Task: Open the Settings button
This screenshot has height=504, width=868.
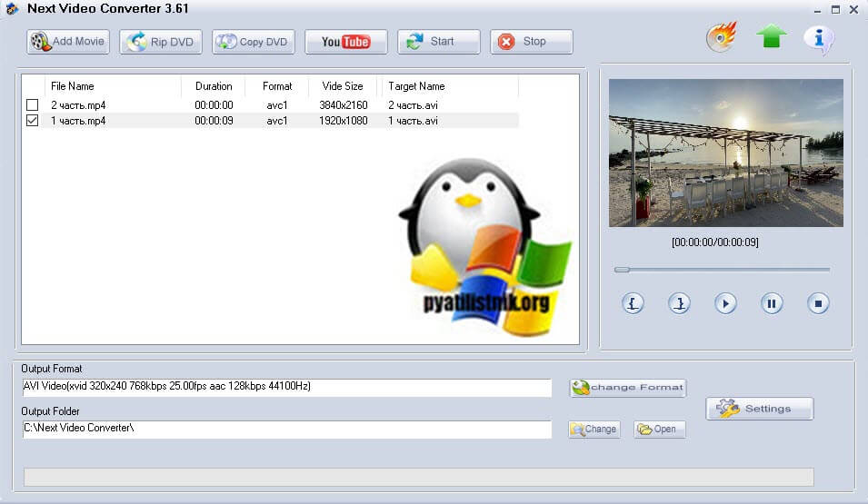Action: coord(759,409)
